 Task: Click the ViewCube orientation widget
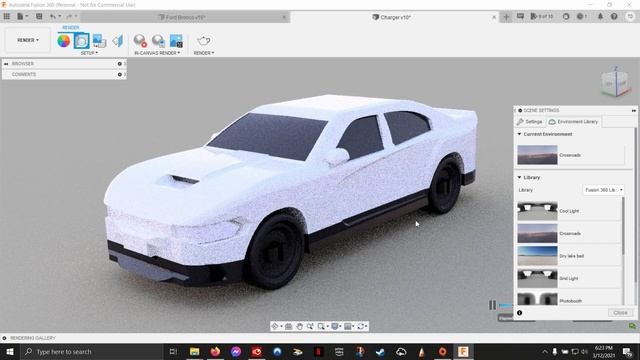616,83
